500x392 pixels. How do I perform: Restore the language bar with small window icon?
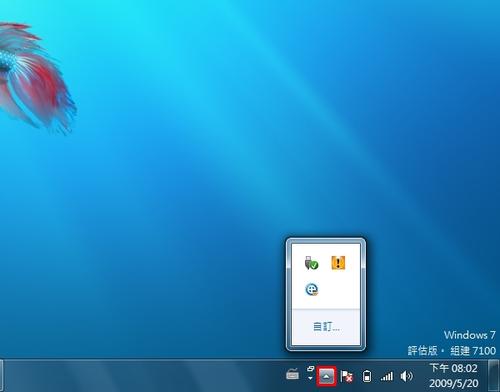pos(310,369)
